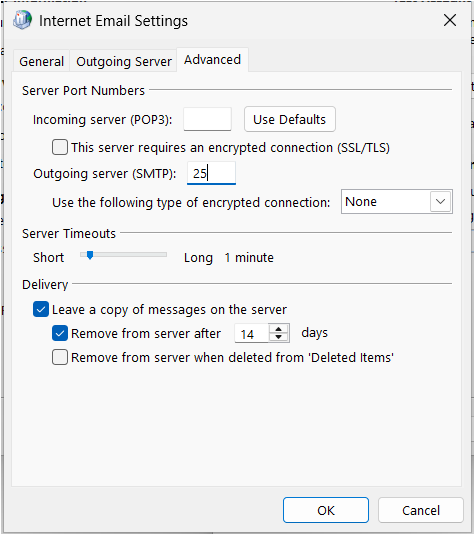Click the 'Server Timeouts' section heading
Screen dimensions: 474x534
69,234
